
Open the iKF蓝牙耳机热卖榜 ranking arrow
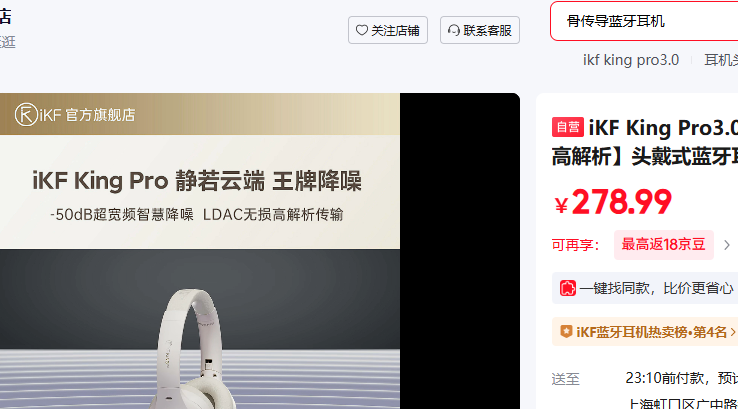tap(733, 332)
